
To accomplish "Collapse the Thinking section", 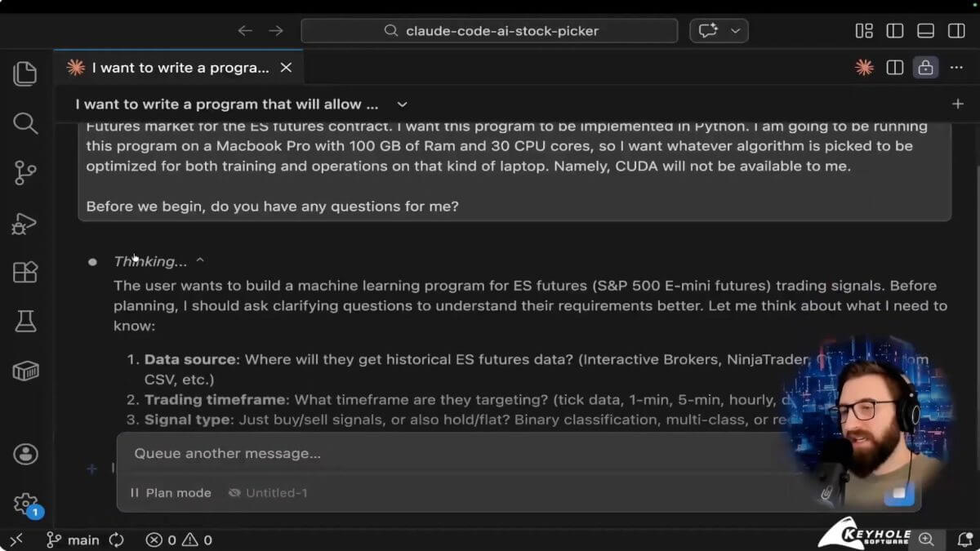I will coord(200,261).
